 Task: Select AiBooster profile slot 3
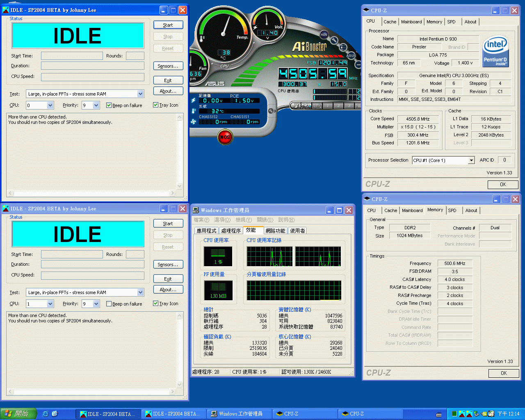[349, 105]
